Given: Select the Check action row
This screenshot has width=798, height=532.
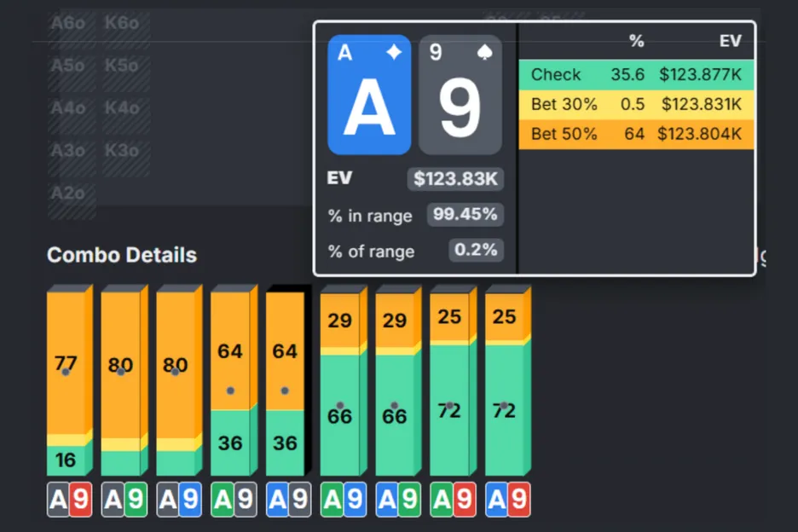Looking at the screenshot, I should pos(635,75).
